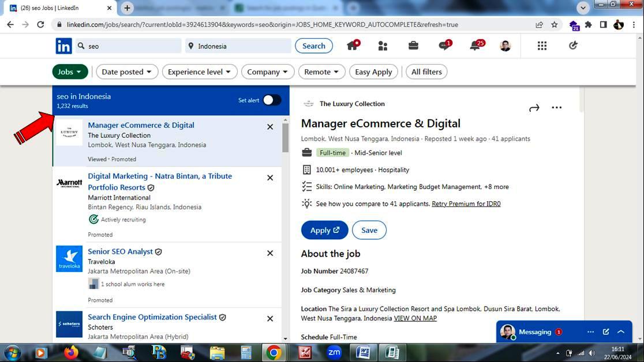Open the Remote filter dropdown
Image resolution: width=644 pixels, height=362 pixels.
[x=322, y=72]
